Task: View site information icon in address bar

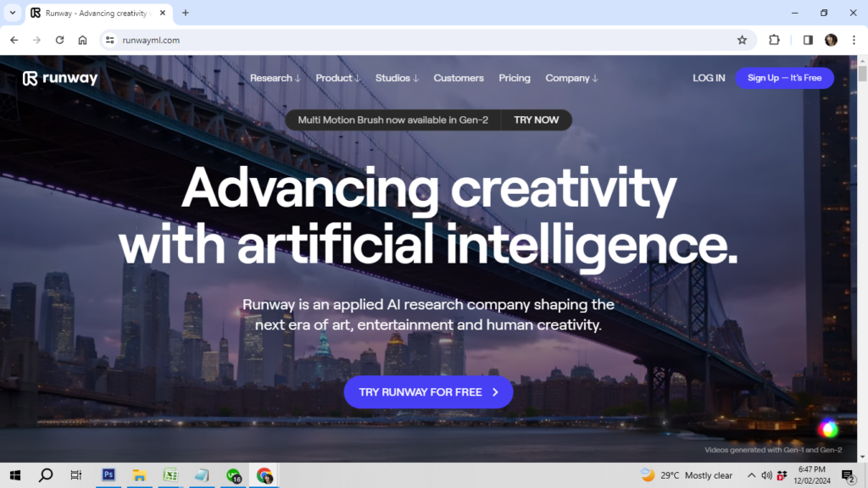Action: [109, 40]
